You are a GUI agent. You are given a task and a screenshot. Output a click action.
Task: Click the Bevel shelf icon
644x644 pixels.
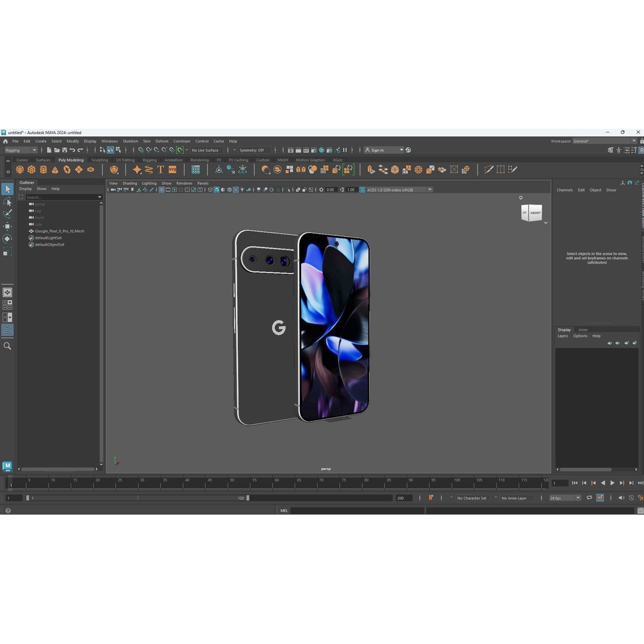tap(395, 169)
